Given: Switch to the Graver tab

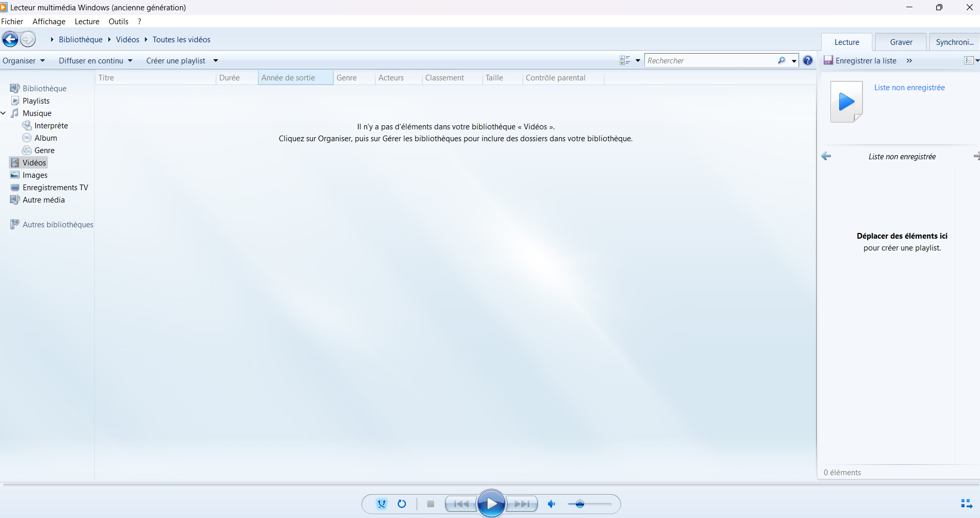Looking at the screenshot, I should (901, 42).
